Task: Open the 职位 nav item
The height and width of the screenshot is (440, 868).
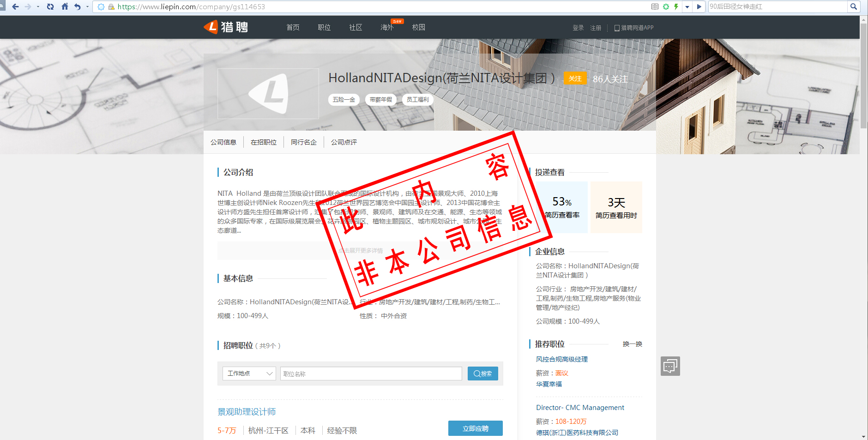Action: [x=324, y=27]
